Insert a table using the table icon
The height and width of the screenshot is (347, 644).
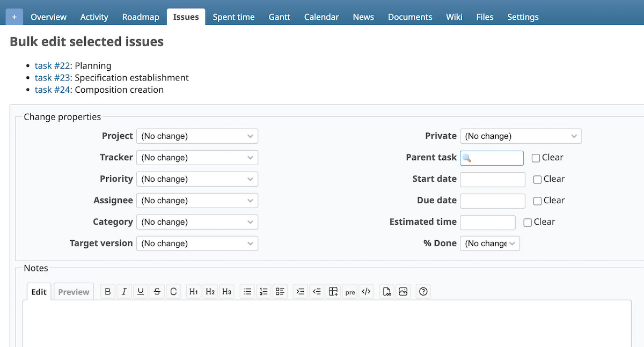pos(333,291)
